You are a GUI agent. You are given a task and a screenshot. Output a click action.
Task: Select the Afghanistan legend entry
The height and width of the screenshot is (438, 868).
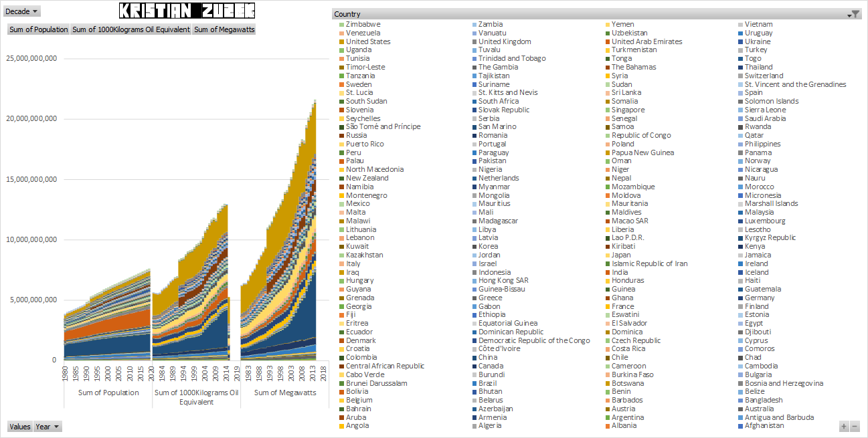pos(763,426)
